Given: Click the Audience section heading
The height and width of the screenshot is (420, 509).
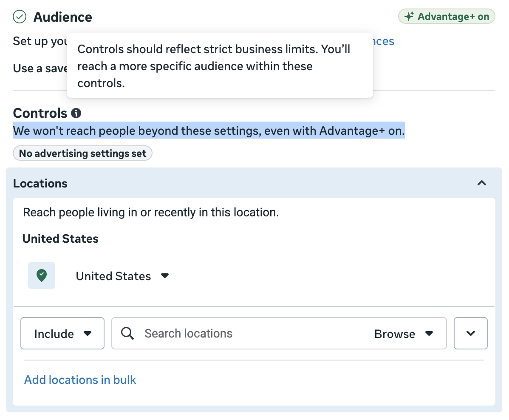Looking at the screenshot, I should 62,17.
